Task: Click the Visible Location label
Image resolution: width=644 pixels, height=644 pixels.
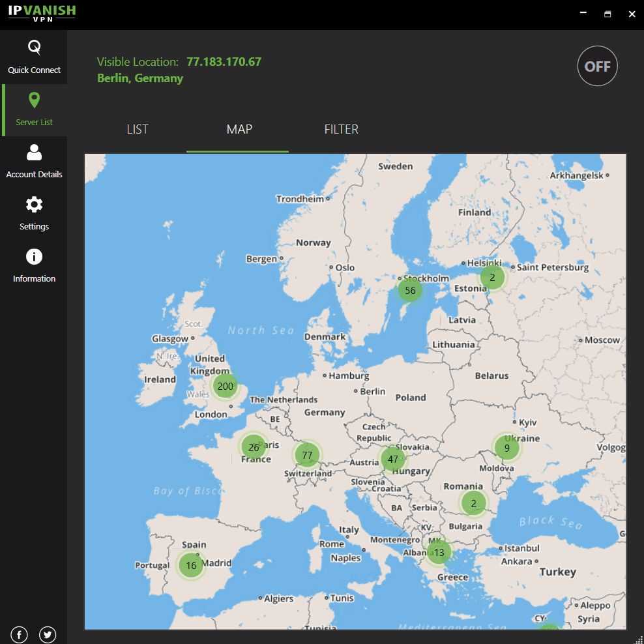Action: [x=138, y=62]
